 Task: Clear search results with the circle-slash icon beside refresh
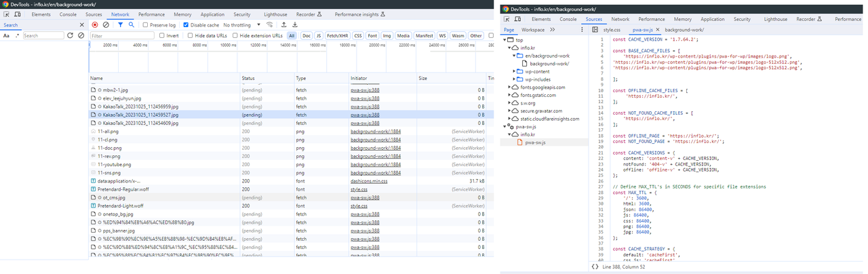pos(81,35)
